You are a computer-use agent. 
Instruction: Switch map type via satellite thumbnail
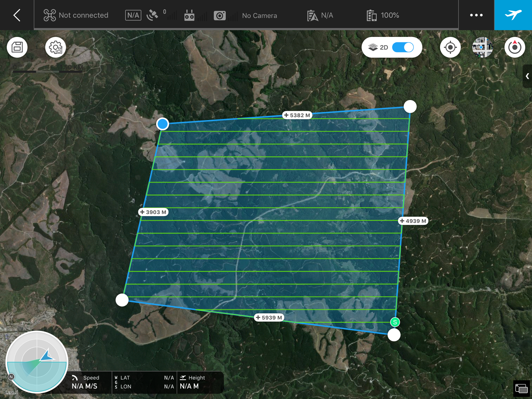482,47
